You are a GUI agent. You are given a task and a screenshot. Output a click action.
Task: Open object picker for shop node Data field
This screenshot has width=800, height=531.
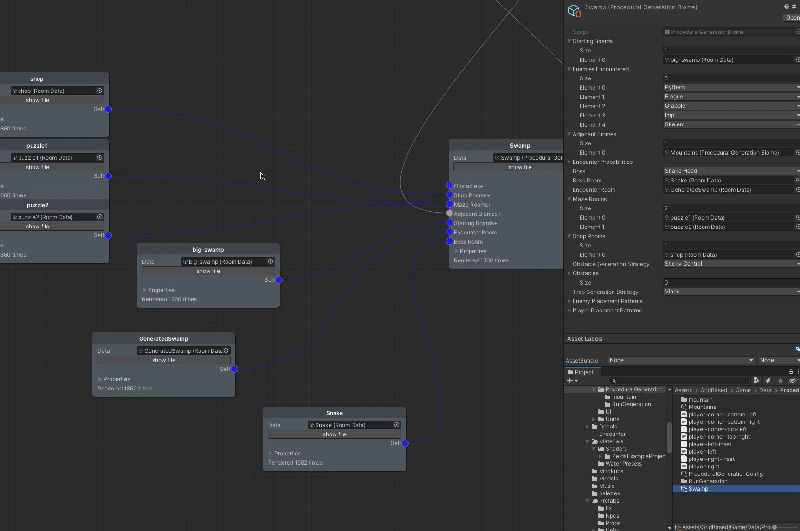click(x=98, y=90)
